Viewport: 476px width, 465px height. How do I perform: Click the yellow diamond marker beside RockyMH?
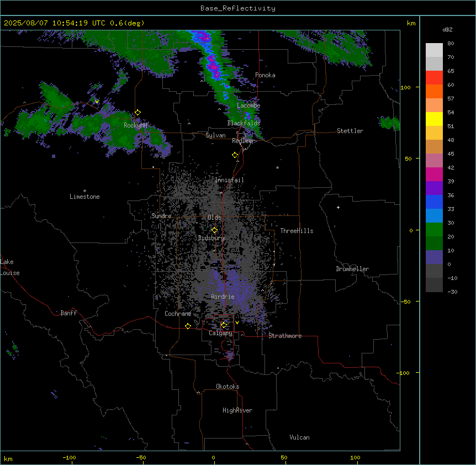click(138, 113)
